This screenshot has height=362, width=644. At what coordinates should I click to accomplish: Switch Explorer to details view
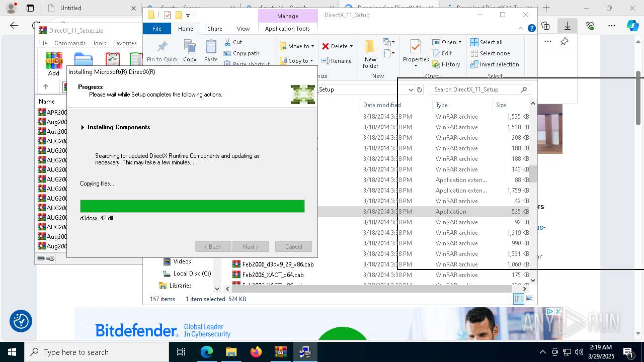click(x=519, y=299)
